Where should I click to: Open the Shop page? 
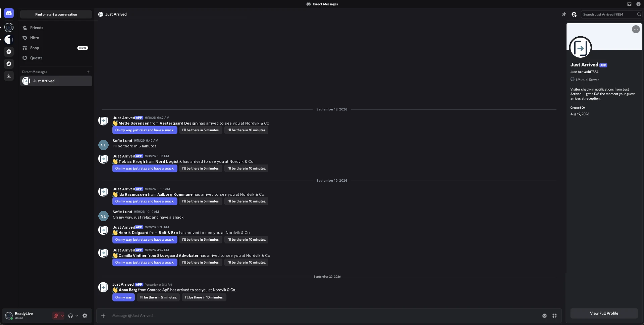click(x=56, y=48)
